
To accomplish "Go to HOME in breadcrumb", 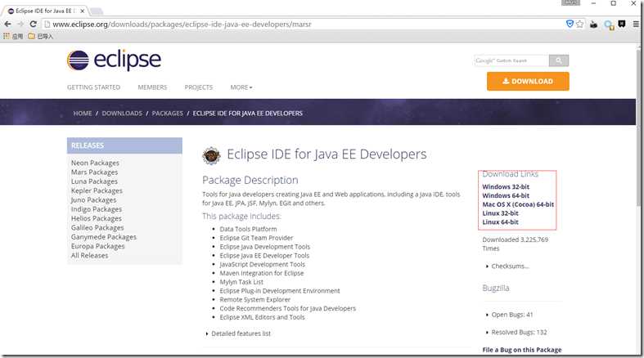I will (x=83, y=113).
